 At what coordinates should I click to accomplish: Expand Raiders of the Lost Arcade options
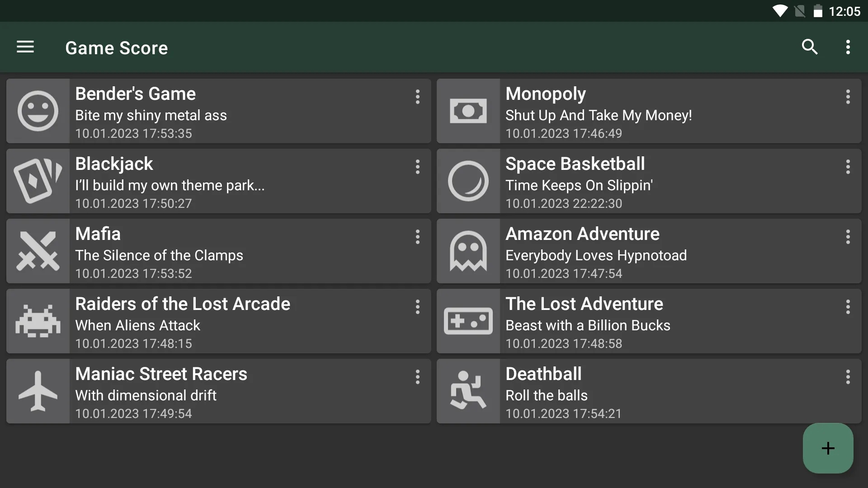418,307
